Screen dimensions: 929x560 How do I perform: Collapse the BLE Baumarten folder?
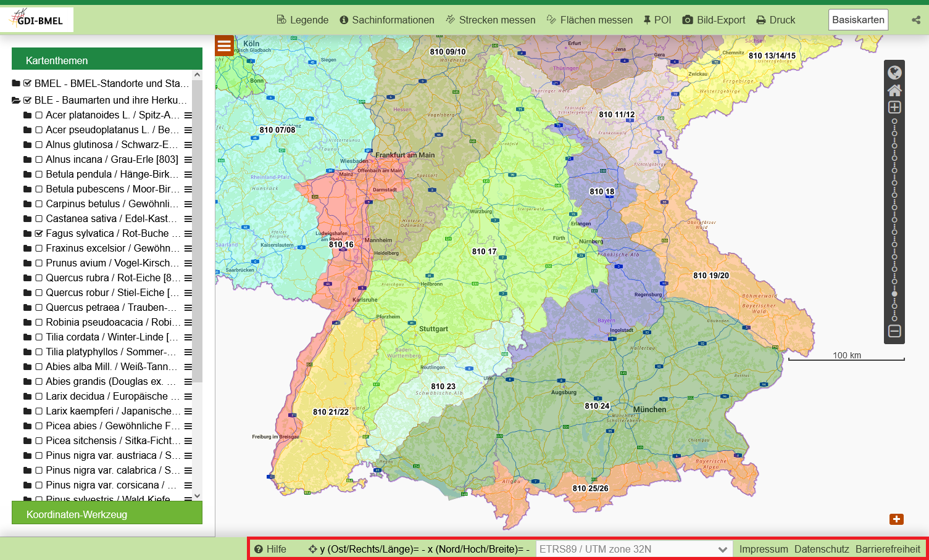16,100
